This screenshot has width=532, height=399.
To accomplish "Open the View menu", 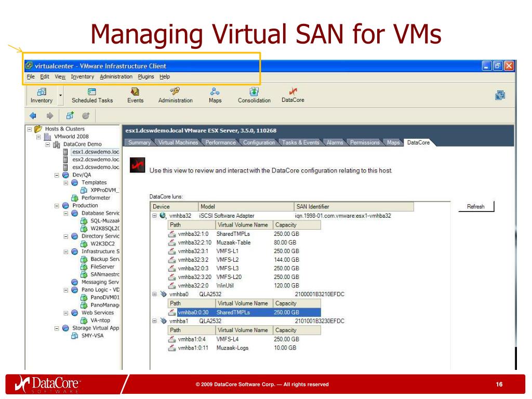I will [60, 77].
